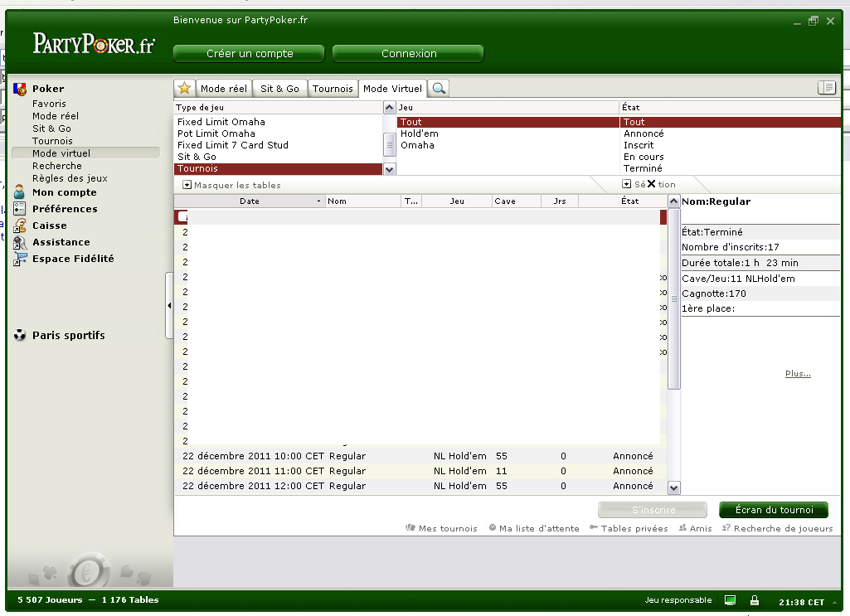850x616 pixels.
Task: Click the Préférences checklist icon
Action: [20, 209]
